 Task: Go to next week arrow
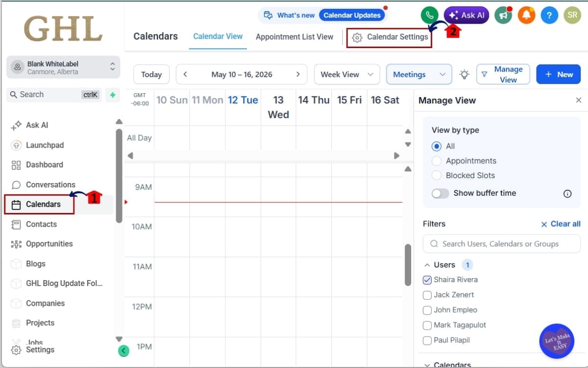coord(298,75)
